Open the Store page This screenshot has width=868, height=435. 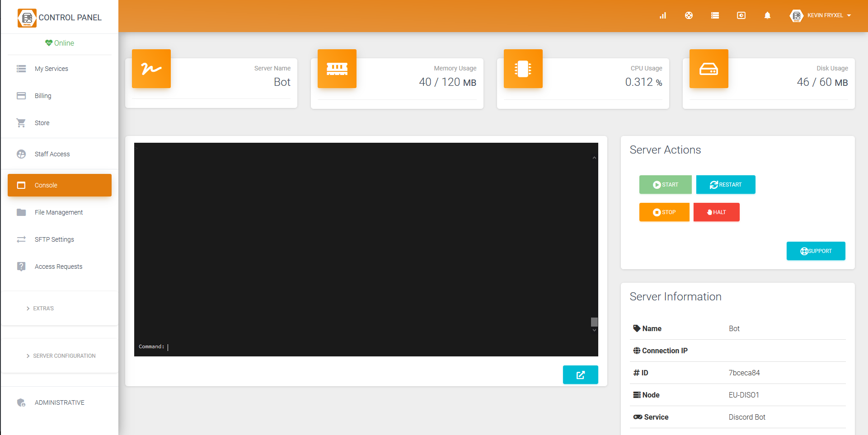(x=60, y=123)
